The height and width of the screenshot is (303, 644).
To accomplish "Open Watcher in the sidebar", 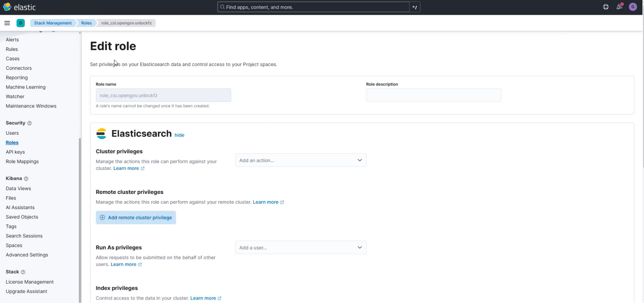I will 15,97.
